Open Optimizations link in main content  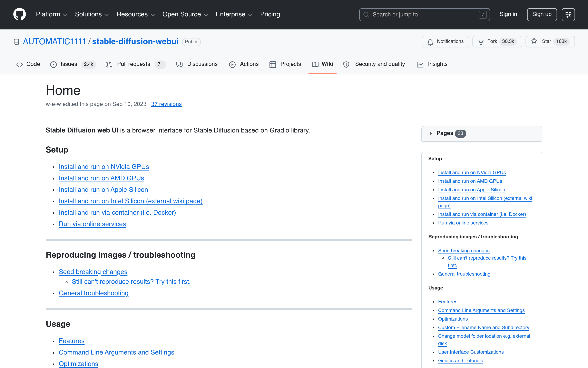78,364
